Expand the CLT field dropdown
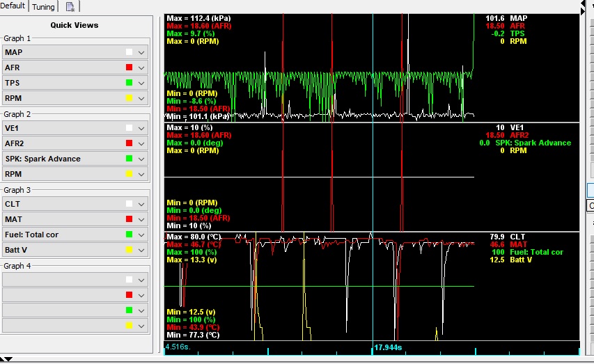Viewport: 594px width, 364px height. tap(141, 204)
